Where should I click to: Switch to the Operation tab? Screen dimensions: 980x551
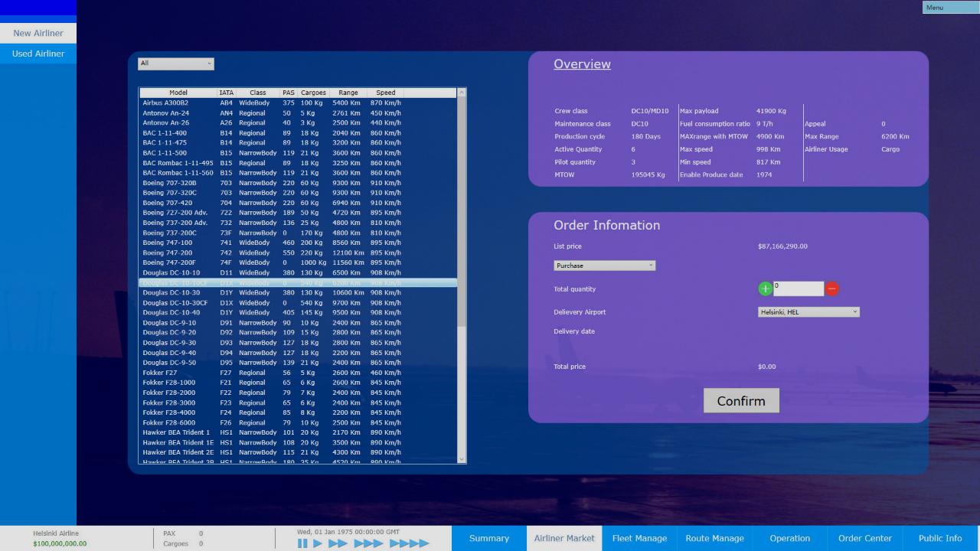pyautogui.click(x=789, y=538)
